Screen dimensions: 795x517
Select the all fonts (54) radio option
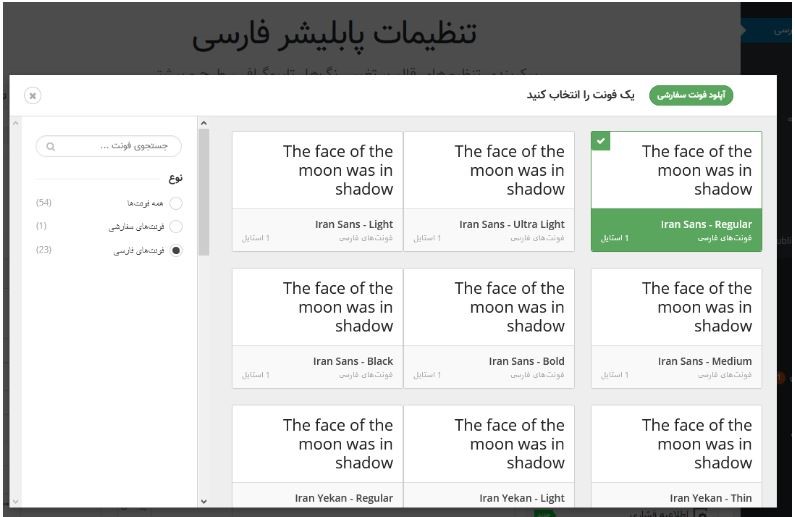[x=176, y=203]
